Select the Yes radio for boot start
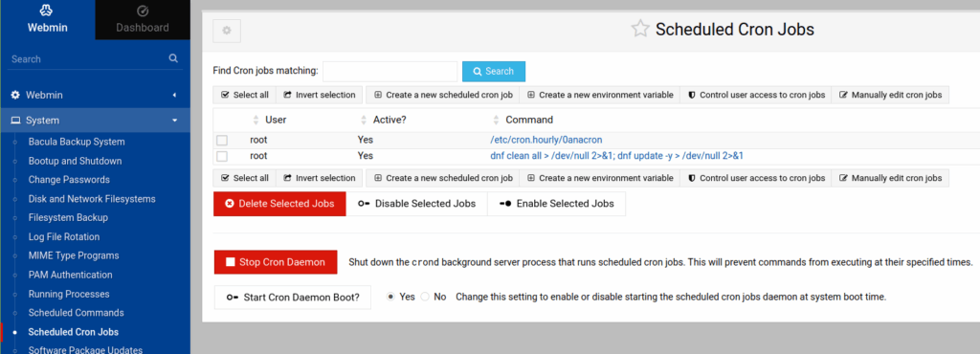Viewport: 980px width, 354px height. [x=391, y=297]
